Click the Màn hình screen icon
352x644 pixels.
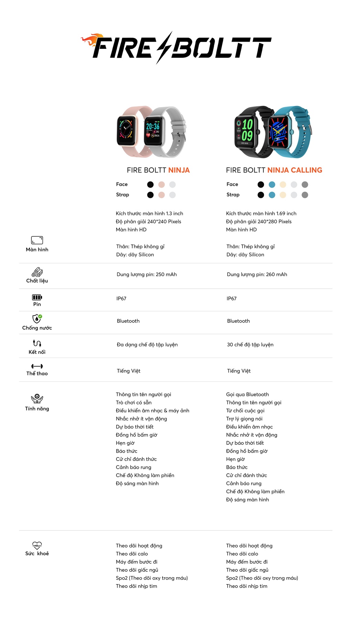(37, 240)
